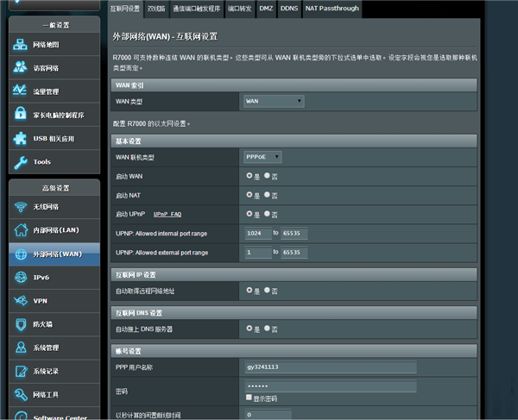Select 否 for 自动接上 DNS 服务器

point(268,329)
